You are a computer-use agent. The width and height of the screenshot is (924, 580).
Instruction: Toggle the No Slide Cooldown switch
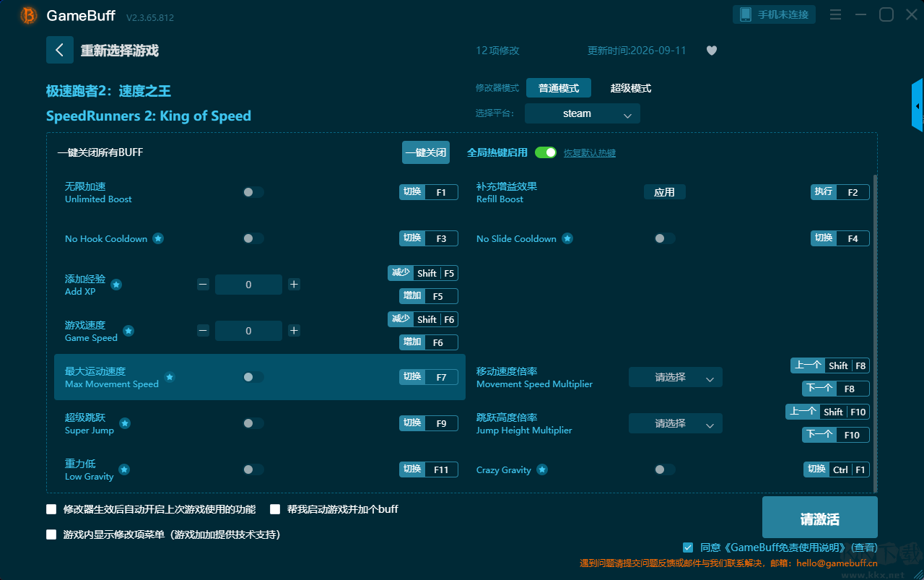tap(665, 238)
